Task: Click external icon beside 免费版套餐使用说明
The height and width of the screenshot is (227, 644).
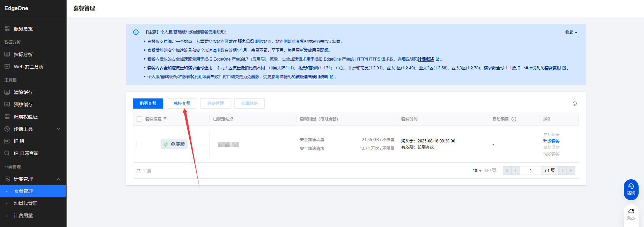Action: [332, 77]
